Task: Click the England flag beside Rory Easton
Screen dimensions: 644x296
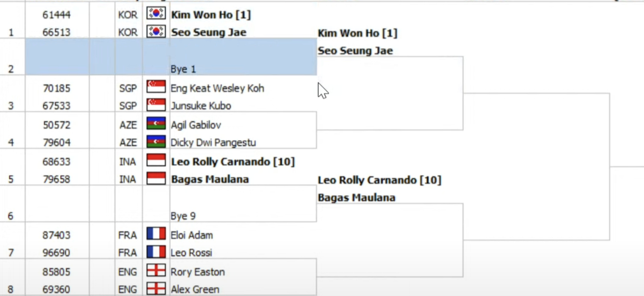Action: coord(156,270)
